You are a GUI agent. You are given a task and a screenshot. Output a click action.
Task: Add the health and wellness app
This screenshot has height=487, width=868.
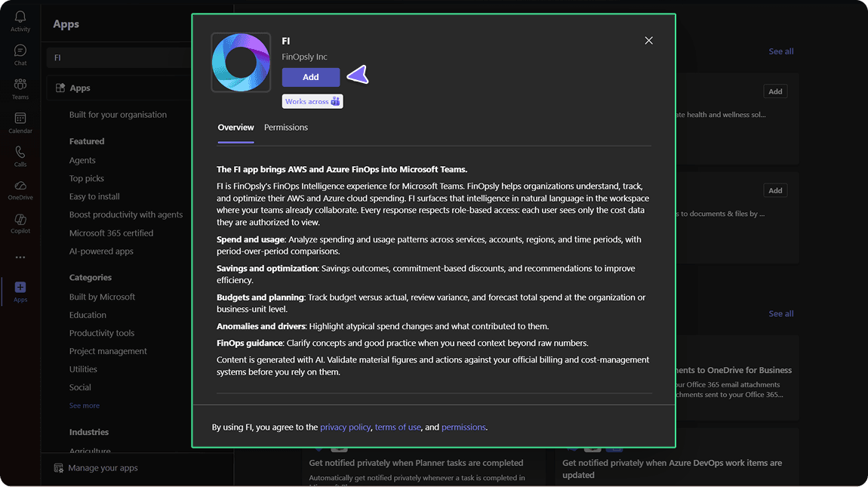pyautogui.click(x=775, y=91)
